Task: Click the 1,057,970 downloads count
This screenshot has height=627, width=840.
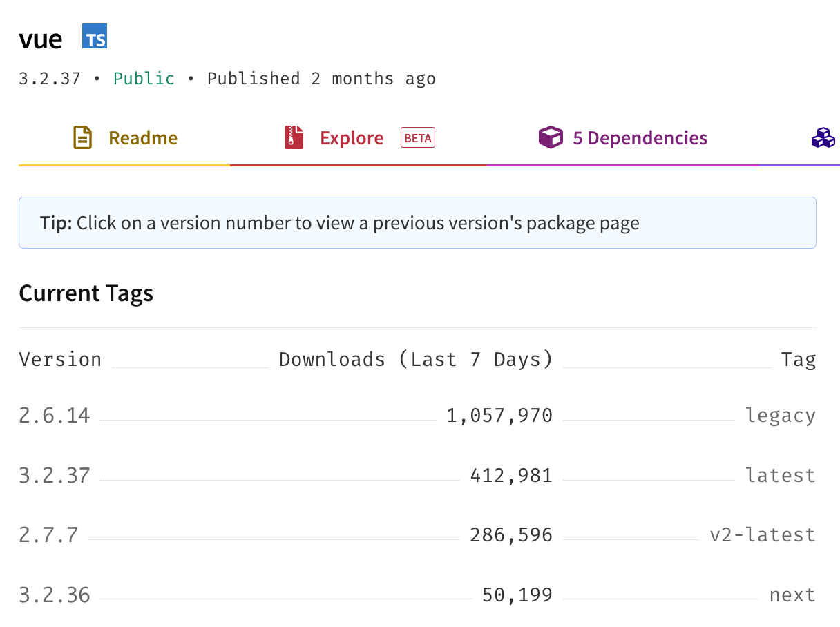Action: point(499,416)
